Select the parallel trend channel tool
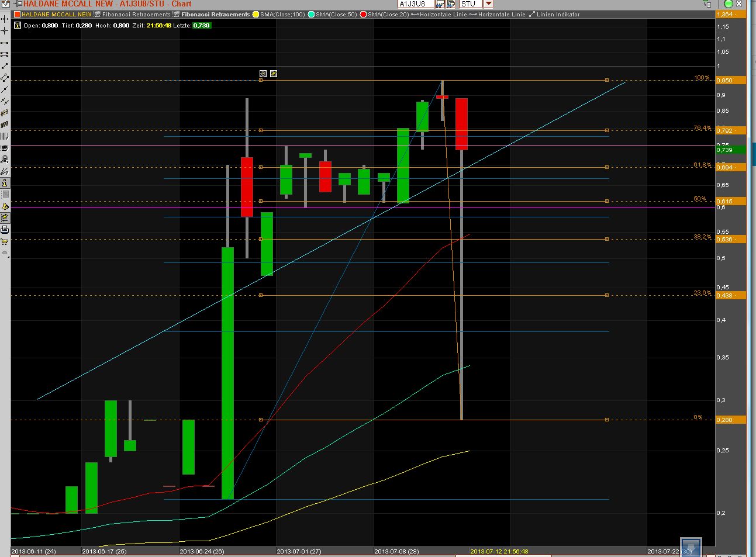This screenshot has height=557, width=756. point(5,78)
